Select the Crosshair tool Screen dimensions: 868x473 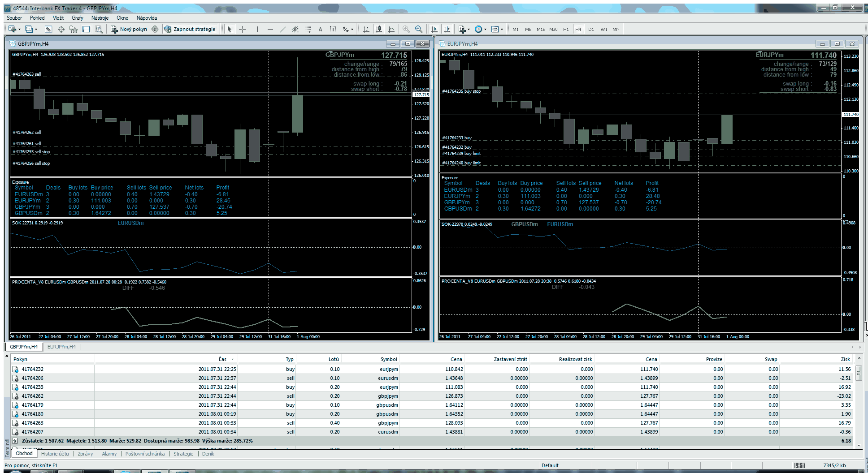pyautogui.click(x=242, y=29)
